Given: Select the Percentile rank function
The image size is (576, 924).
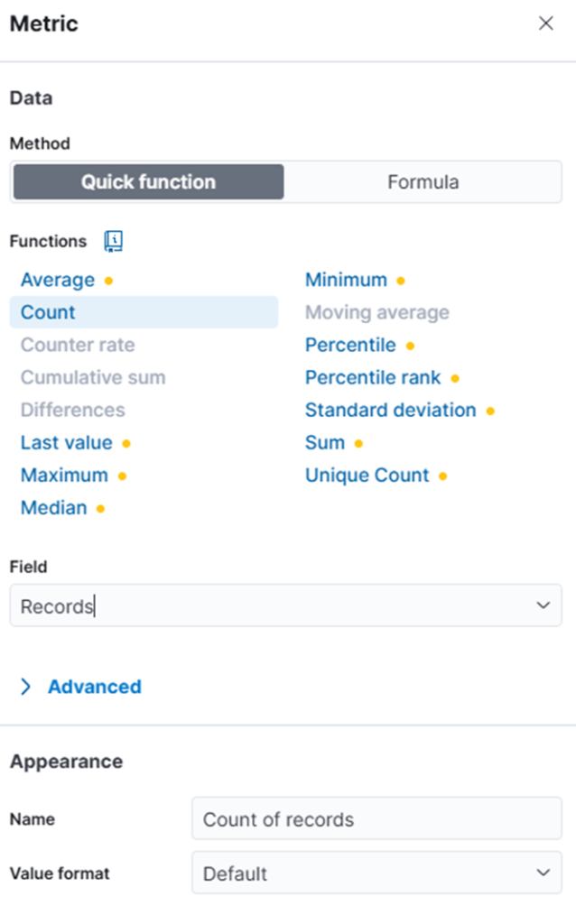Looking at the screenshot, I should (x=373, y=378).
